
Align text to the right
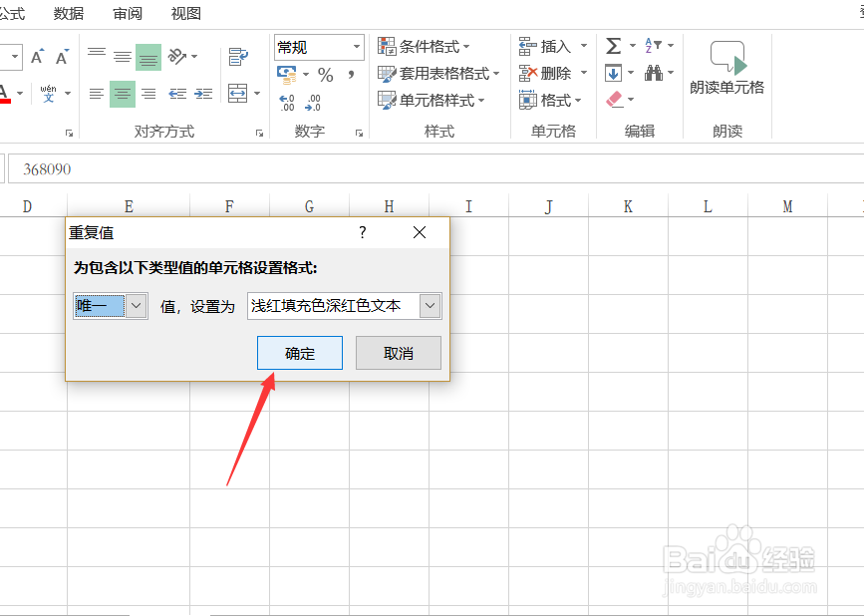click(x=148, y=94)
